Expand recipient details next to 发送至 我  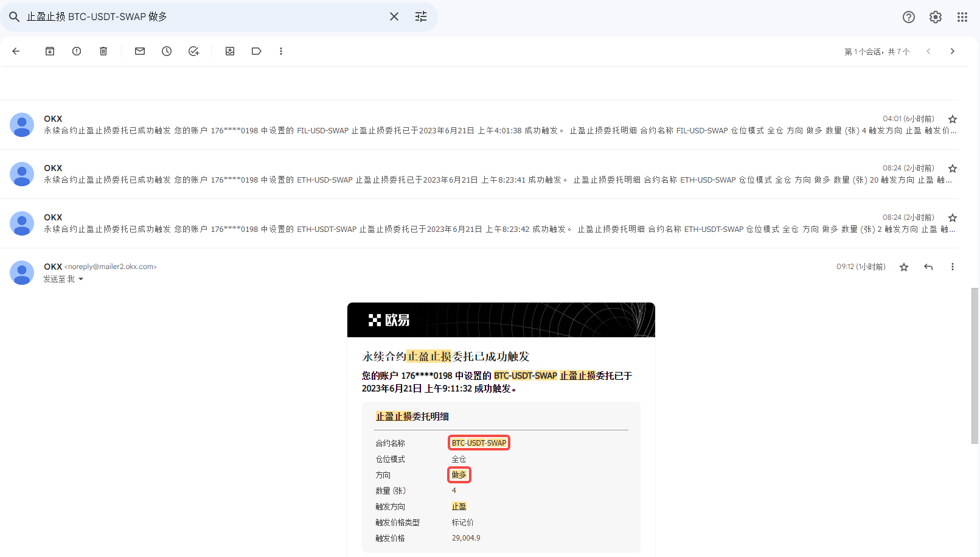pyautogui.click(x=81, y=279)
